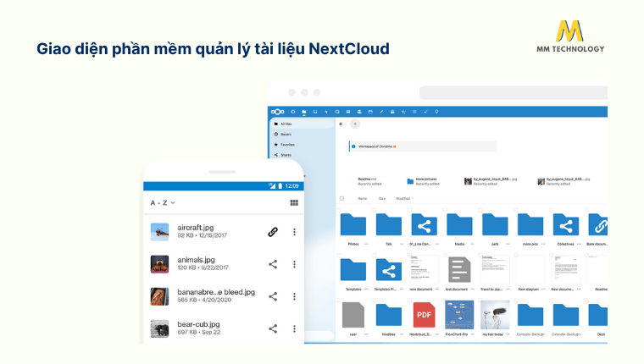Tick the checkbox for Templates folder

click(x=339, y=255)
